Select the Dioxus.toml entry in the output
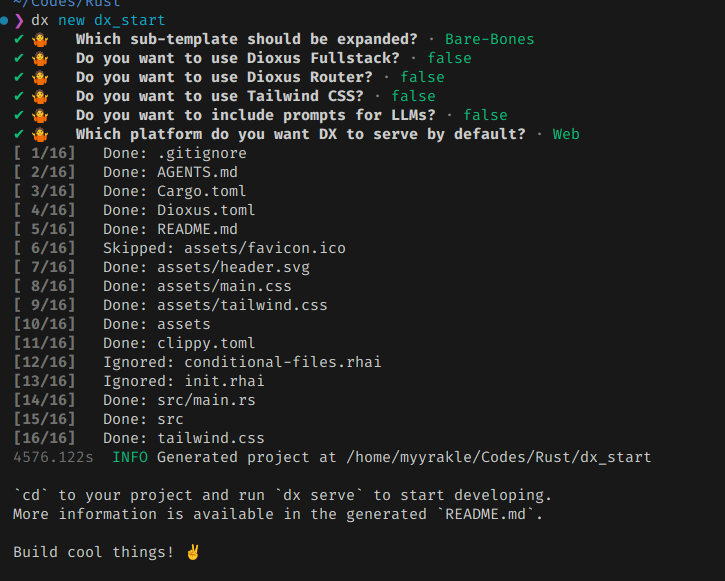Image resolution: width=725 pixels, height=581 pixels. click(206, 210)
